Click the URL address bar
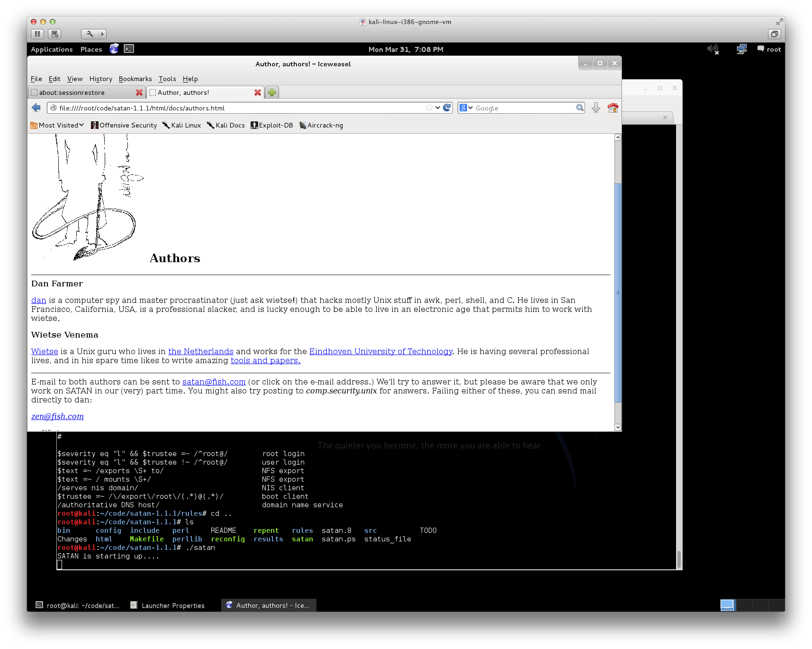The width and height of the screenshot is (812, 649). click(241, 108)
